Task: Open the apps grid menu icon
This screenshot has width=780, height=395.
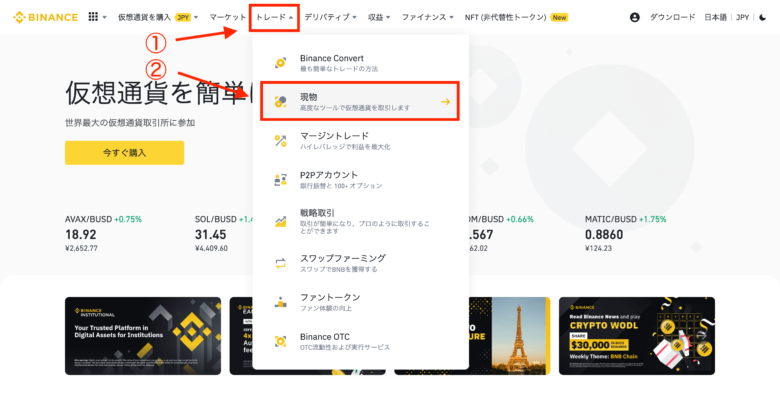Action: pos(93,17)
